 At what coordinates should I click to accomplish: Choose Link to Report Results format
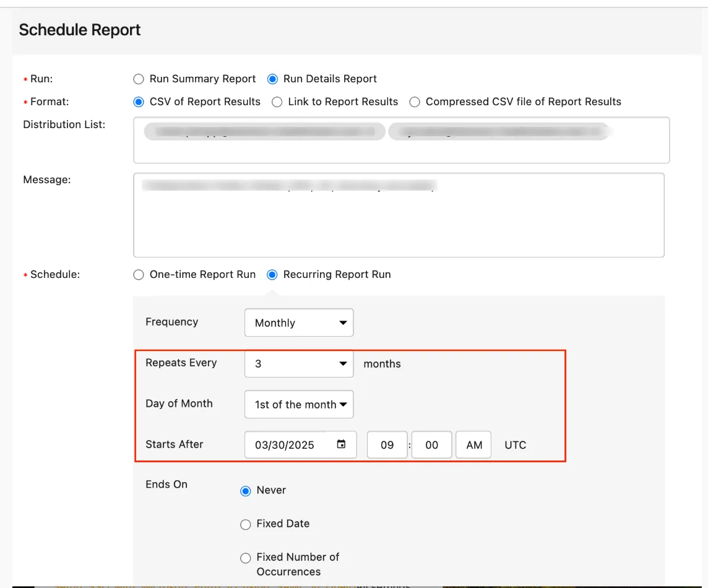277,102
